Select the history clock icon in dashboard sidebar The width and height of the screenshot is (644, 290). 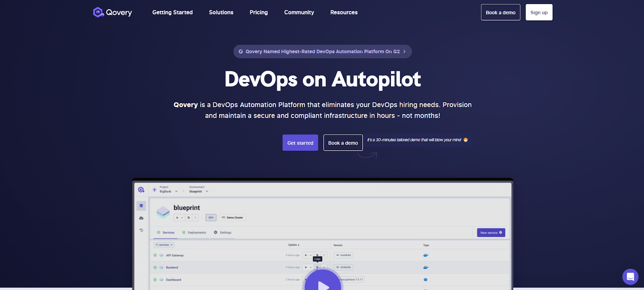click(141, 230)
